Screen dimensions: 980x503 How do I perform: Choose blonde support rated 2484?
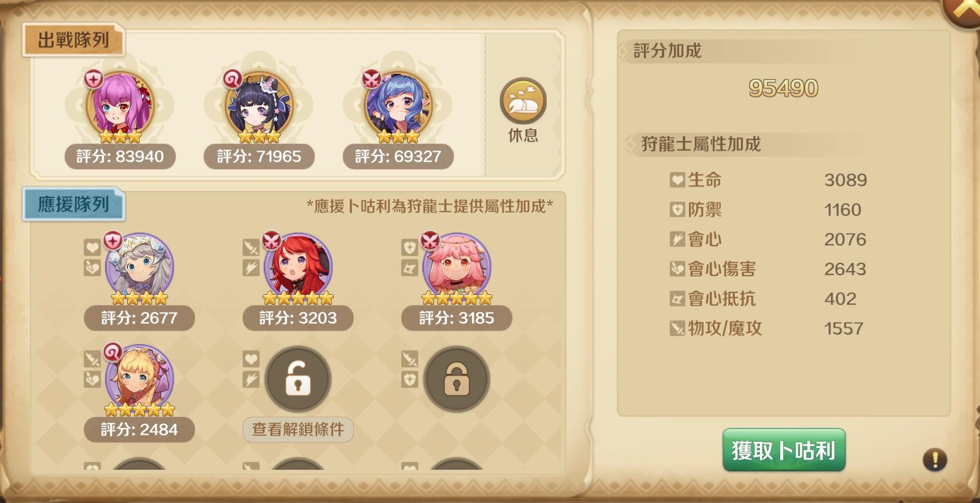(x=139, y=379)
